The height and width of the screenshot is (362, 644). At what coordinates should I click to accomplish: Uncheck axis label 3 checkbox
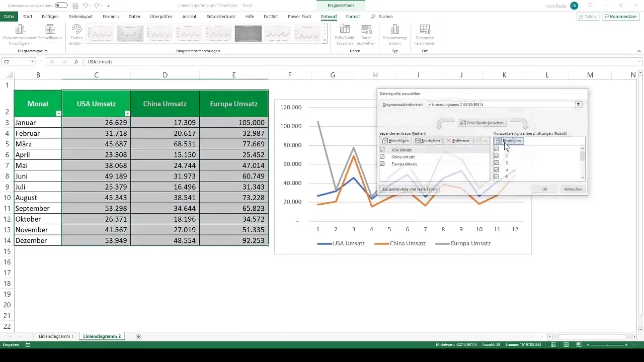pyautogui.click(x=497, y=163)
